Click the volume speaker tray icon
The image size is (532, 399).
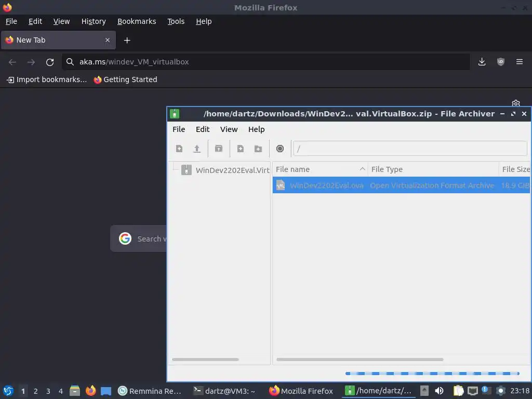(x=439, y=391)
